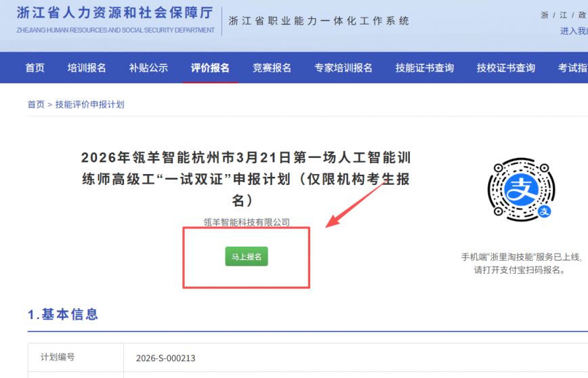Open the 首页 navigation tab

pos(35,68)
